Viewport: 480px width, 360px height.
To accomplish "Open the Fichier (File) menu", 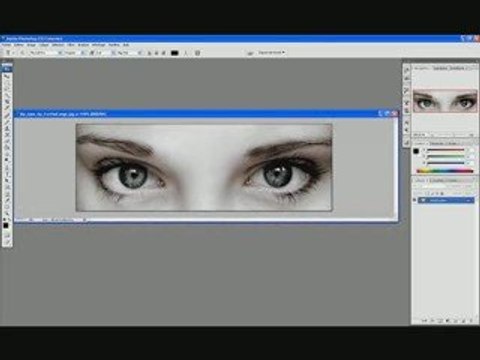I will coord(7,44).
